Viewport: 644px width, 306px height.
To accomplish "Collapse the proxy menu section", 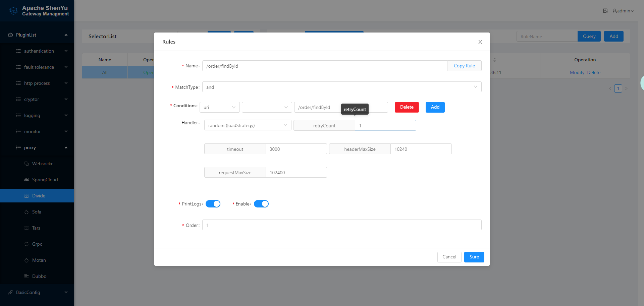I will tap(37, 147).
